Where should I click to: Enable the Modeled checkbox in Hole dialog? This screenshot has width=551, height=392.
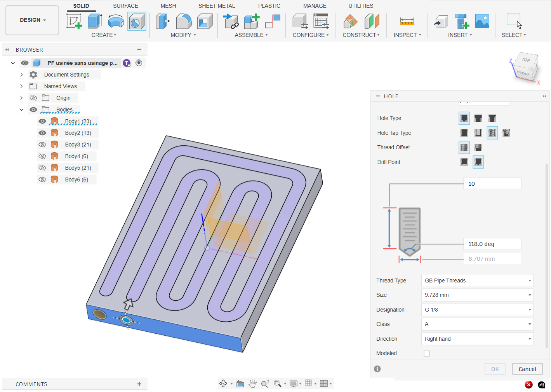click(426, 353)
